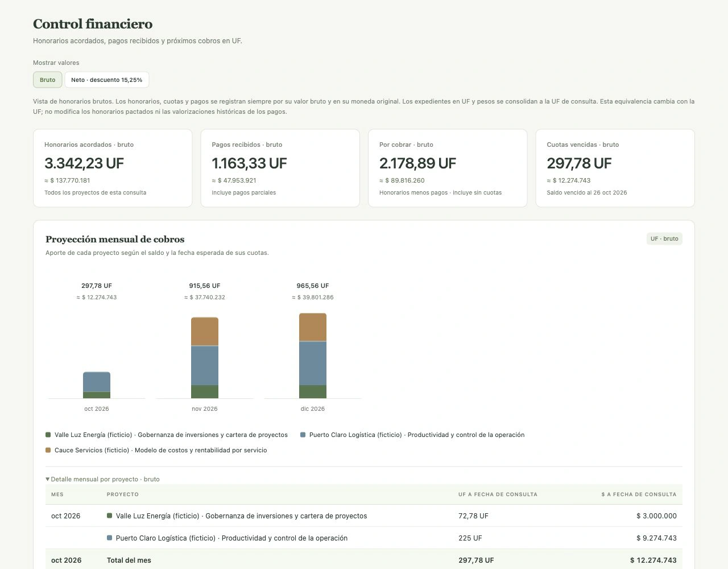Viewport: 728px width, 569px height.
Task: Click the "1.163,33 UF" pagos recibidos value
Action: coord(249,163)
